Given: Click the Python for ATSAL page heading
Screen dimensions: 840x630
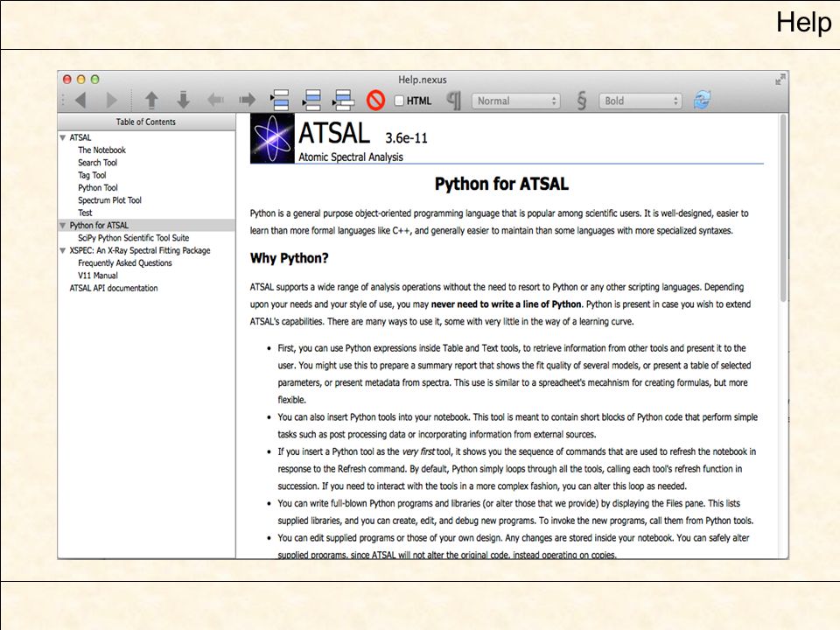Looking at the screenshot, I should [501, 185].
